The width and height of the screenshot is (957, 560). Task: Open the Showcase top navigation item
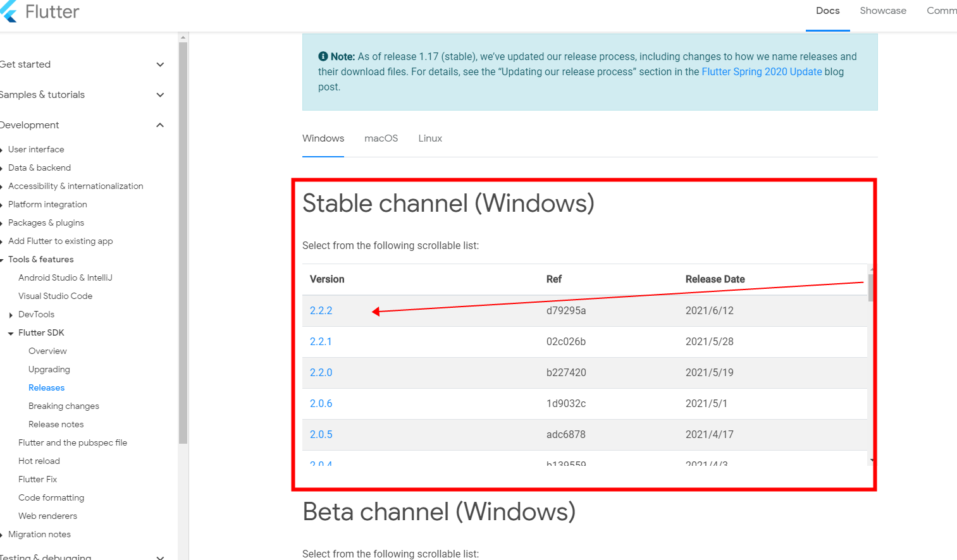(x=883, y=11)
